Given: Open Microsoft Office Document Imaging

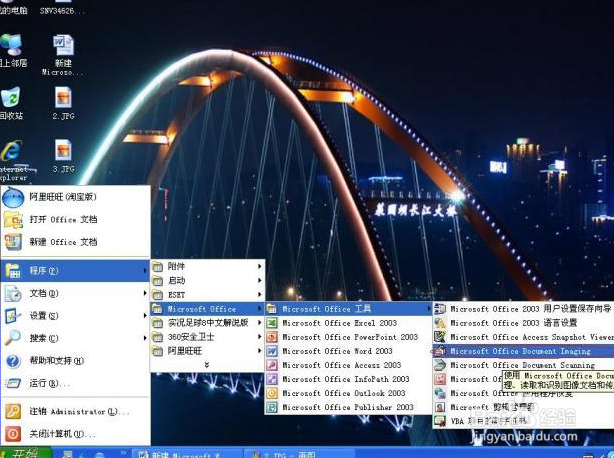Looking at the screenshot, I should [x=524, y=351].
